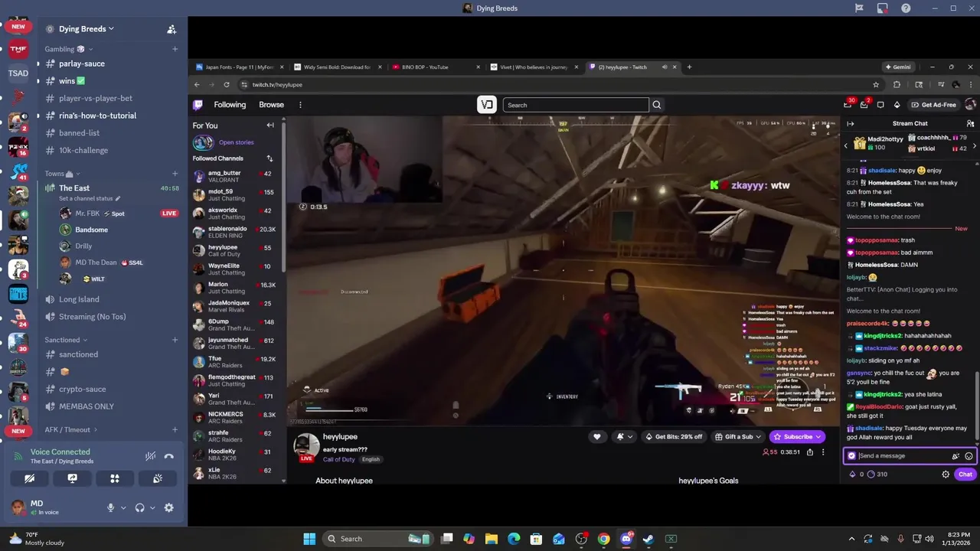The height and width of the screenshot is (551, 980).
Task: Share the stream with share icon
Action: pos(810,452)
